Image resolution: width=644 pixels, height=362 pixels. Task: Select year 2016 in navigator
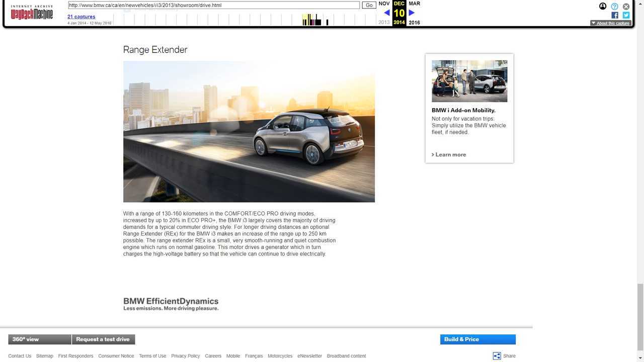tap(414, 23)
